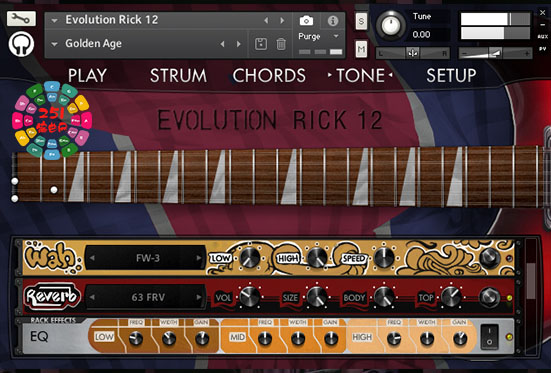551x373 pixels.
Task: Switch to the TONE tab
Action: [x=360, y=75]
